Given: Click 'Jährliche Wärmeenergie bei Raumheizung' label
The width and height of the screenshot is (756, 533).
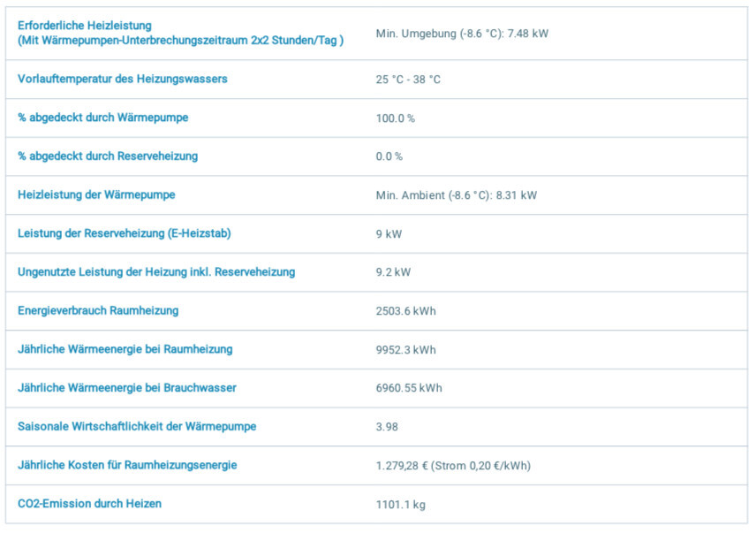Looking at the screenshot, I should coord(125,349).
